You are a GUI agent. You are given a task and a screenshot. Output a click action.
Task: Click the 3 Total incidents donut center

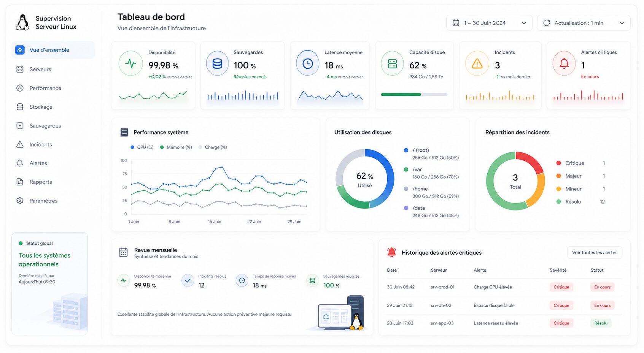pos(515,181)
